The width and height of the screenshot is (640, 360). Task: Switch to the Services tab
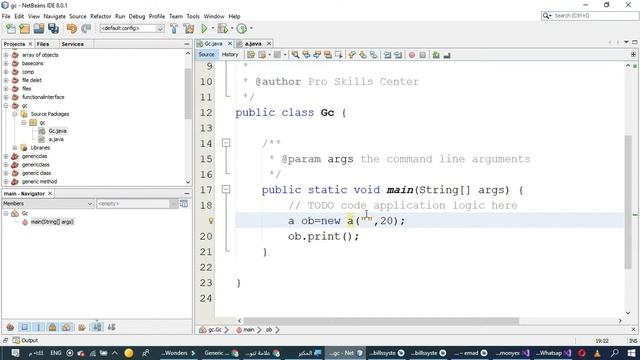[73, 44]
